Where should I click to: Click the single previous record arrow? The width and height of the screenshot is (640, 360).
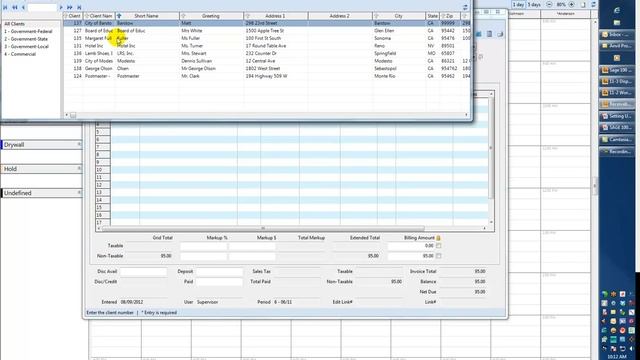[23, 7]
